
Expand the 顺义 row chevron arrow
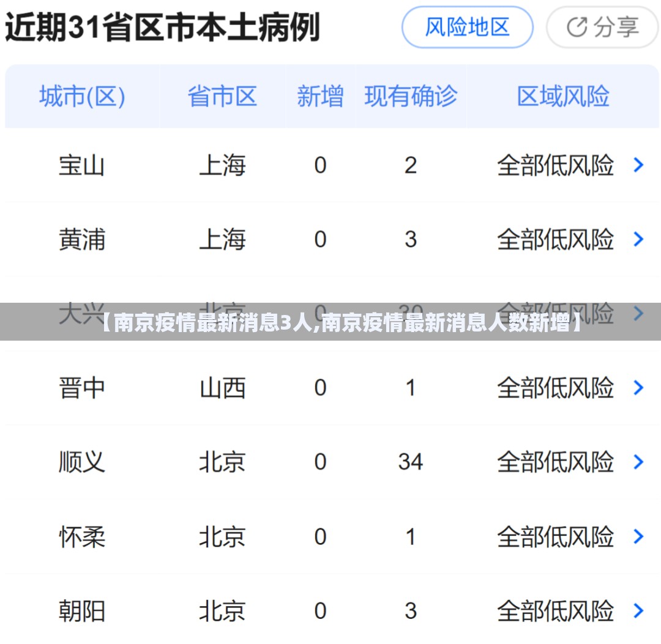click(638, 462)
